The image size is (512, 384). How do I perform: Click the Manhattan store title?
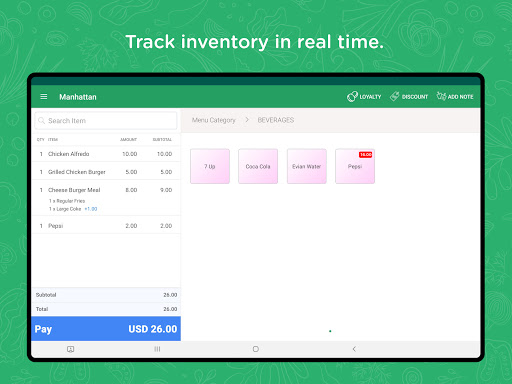[x=78, y=97]
